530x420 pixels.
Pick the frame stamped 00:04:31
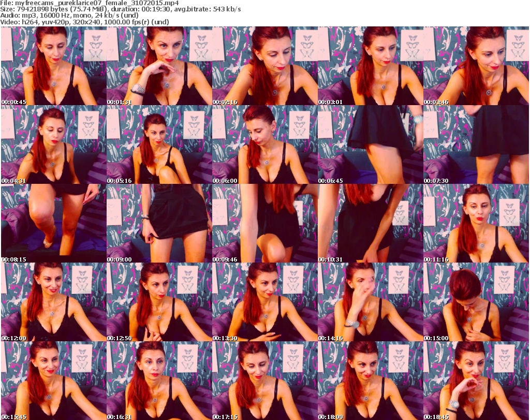(x=54, y=144)
